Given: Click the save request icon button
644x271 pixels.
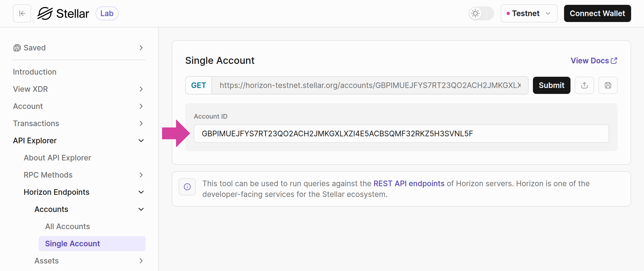Looking at the screenshot, I should coord(608,85).
